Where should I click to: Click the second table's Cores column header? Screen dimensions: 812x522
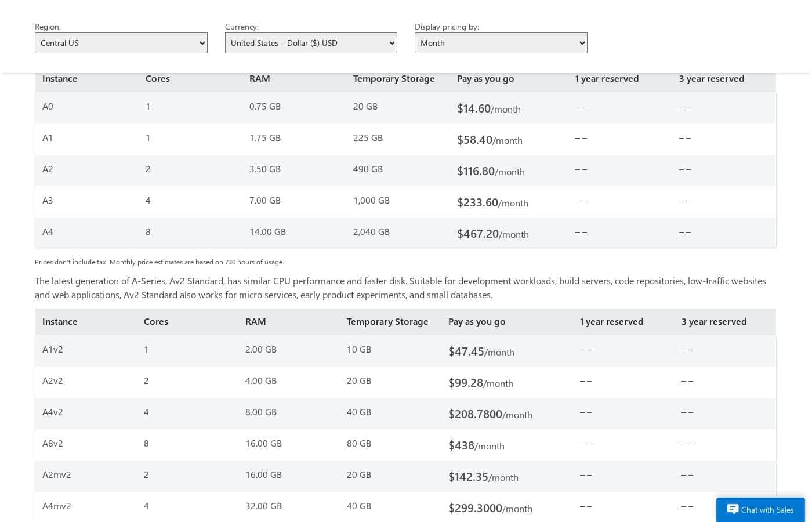pyautogui.click(x=156, y=321)
